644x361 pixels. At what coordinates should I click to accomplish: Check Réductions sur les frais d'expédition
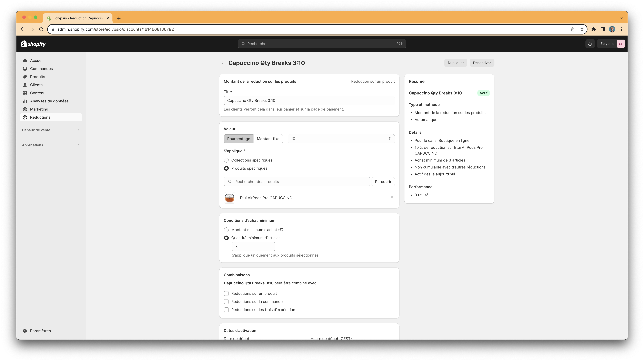[226, 310]
